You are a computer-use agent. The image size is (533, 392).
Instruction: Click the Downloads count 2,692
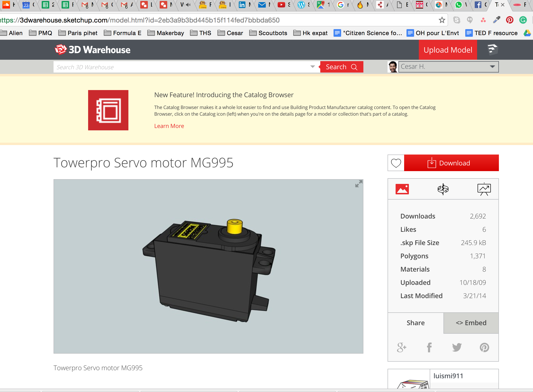coord(478,216)
